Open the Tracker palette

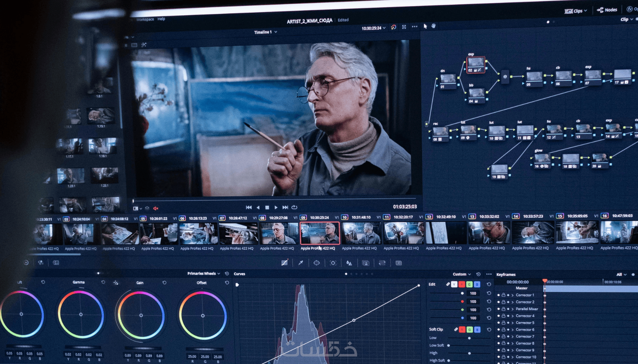[333, 263]
